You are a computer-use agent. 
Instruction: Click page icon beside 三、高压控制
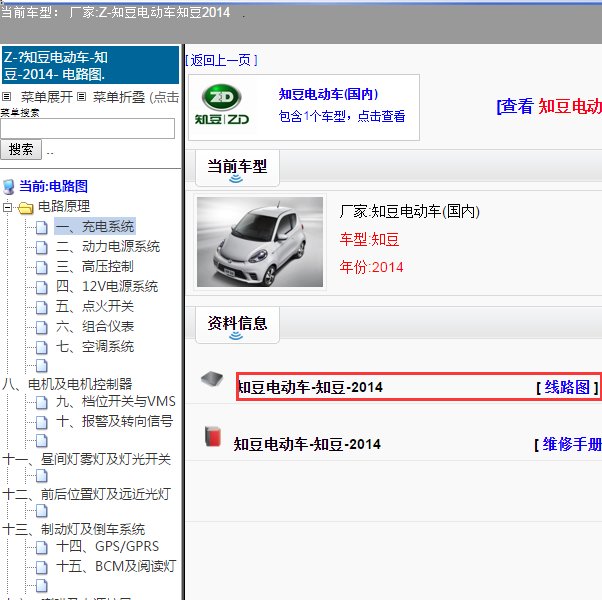click(41, 267)
